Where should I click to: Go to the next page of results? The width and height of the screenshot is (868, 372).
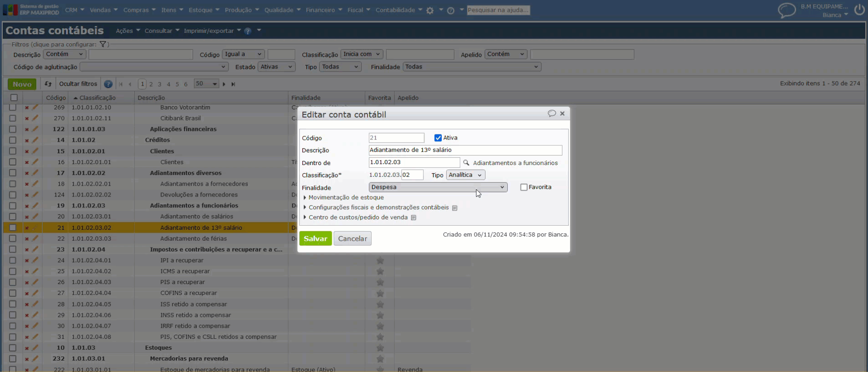(x=224, y=84)
